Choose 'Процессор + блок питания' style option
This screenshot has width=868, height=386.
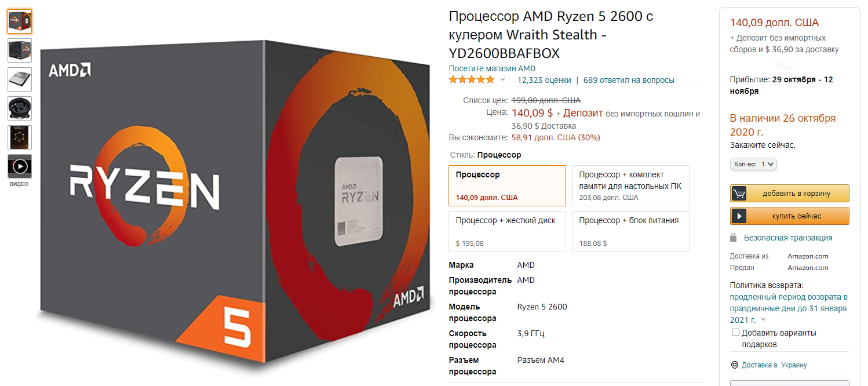(630, 231)
